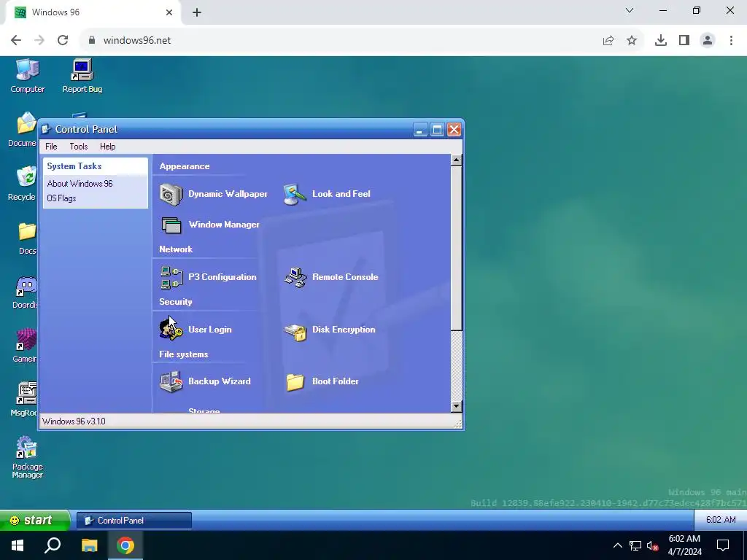Screen dimensions: 747x560
Task: Click the network tray icon
Action: (635, 545)
